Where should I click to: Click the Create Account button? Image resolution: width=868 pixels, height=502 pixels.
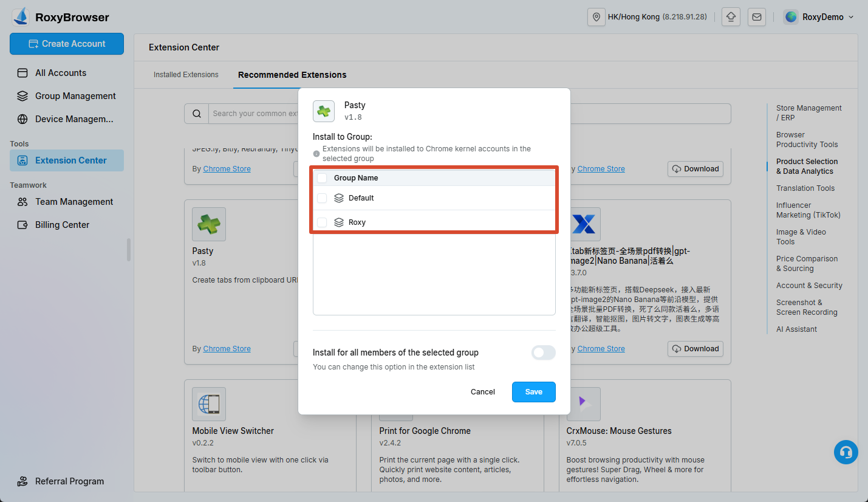click(67, 44)
